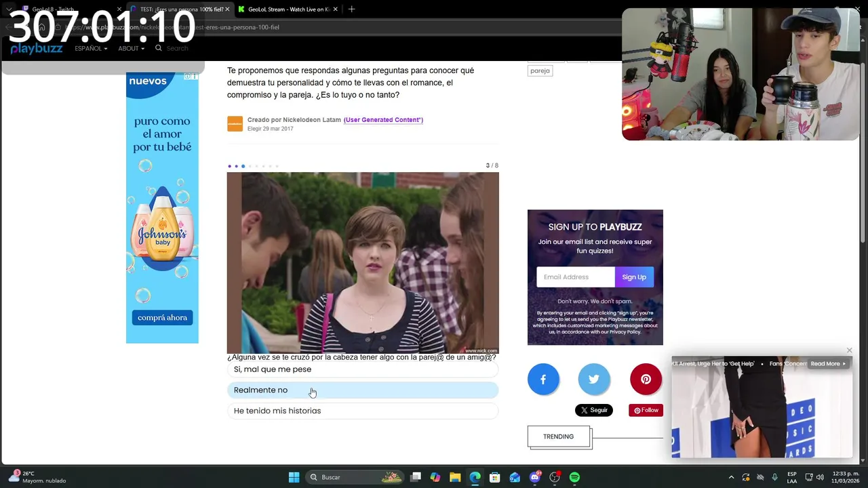Expand the ESPAÑOL language dropdown
868x488 pixels.
click(91, 49)
